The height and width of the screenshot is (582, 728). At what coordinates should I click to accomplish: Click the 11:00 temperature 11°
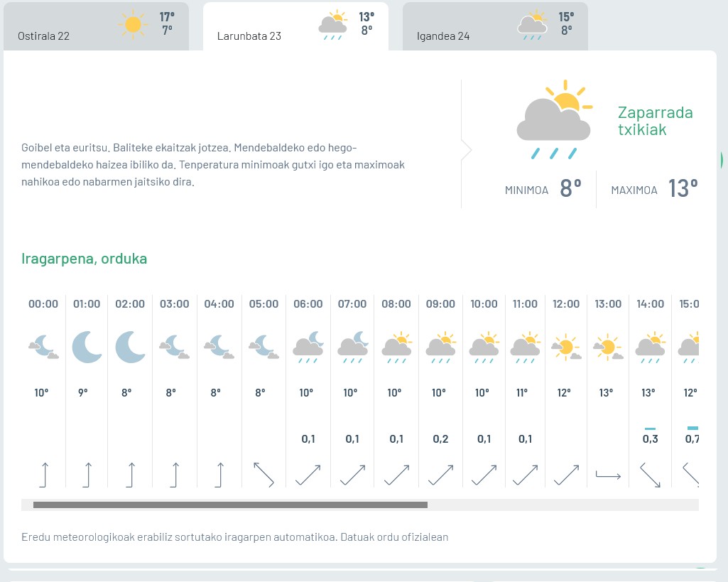522,392
